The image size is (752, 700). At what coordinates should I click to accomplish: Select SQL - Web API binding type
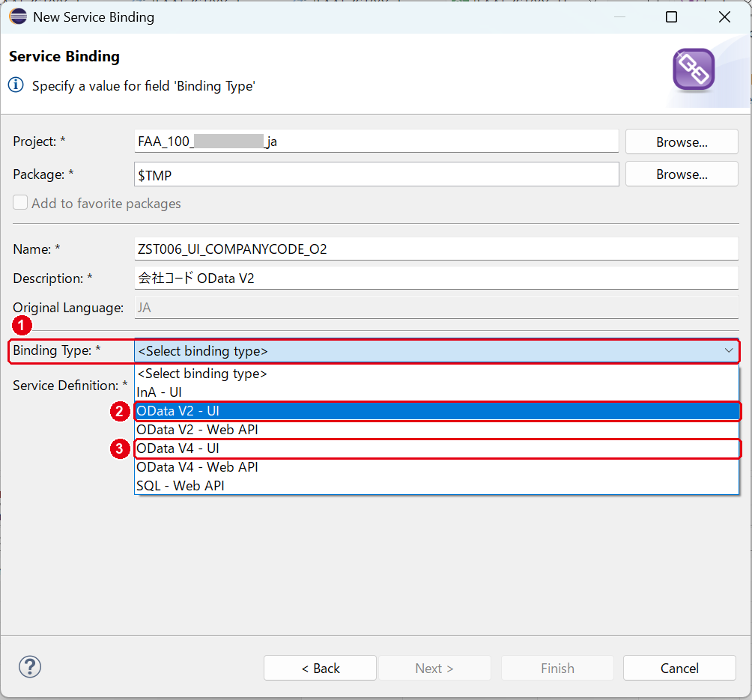tap(437, 486)
